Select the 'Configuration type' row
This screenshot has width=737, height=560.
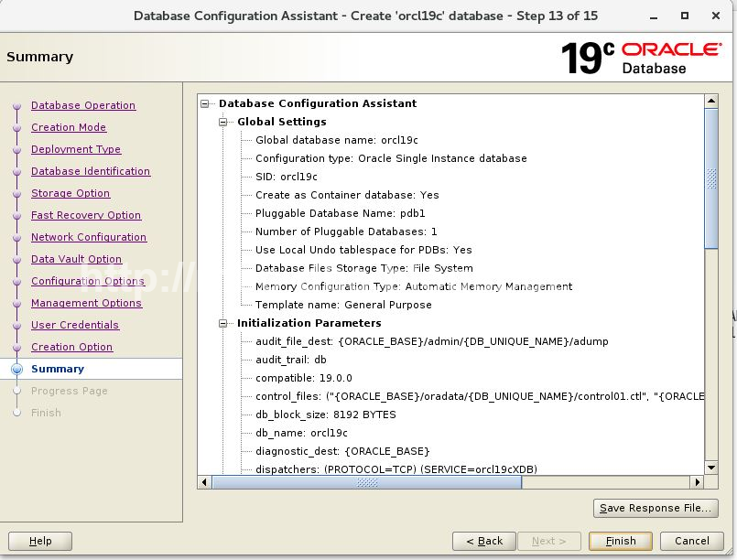coord(391,158)
